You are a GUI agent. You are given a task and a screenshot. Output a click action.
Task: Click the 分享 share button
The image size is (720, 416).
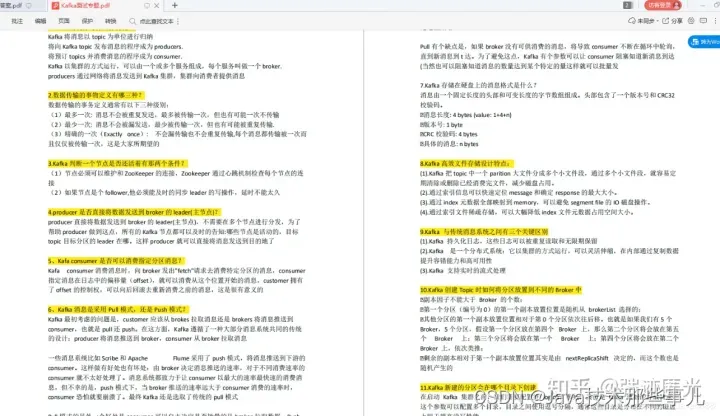coord(672,21)
